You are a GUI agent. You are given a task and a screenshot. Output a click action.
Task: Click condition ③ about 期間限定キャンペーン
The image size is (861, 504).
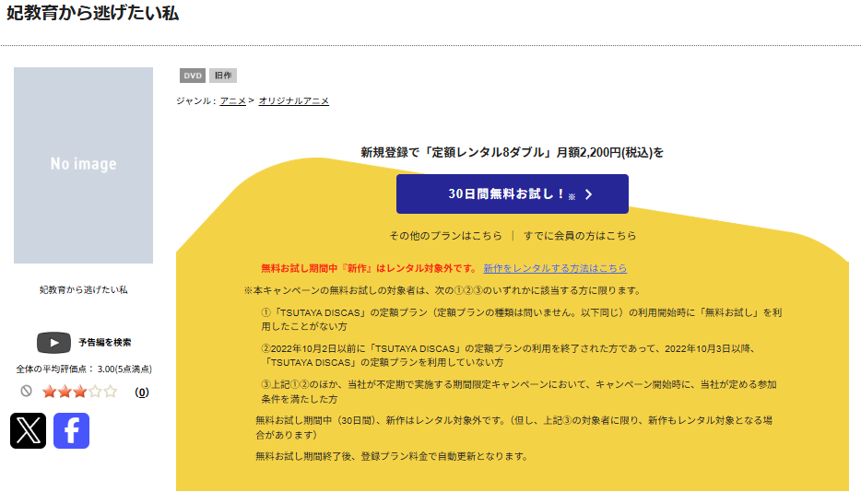pyautogui.click(x=519, y=392)
